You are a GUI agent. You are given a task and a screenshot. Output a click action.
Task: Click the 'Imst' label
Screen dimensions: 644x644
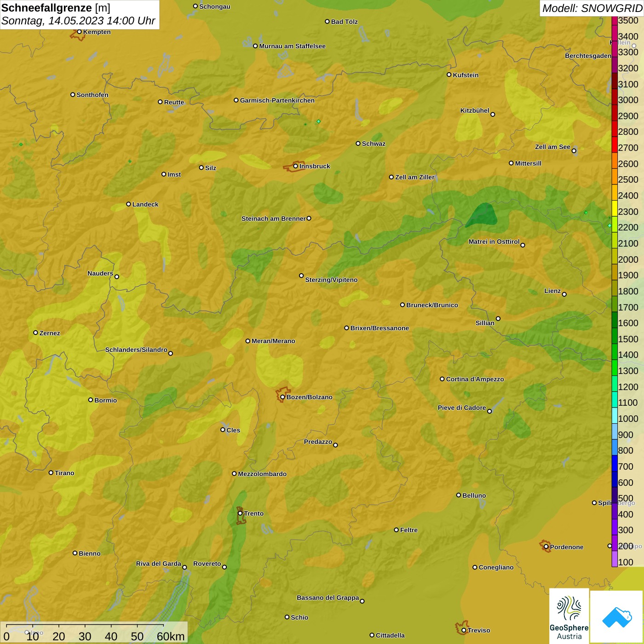coord(174,174)
